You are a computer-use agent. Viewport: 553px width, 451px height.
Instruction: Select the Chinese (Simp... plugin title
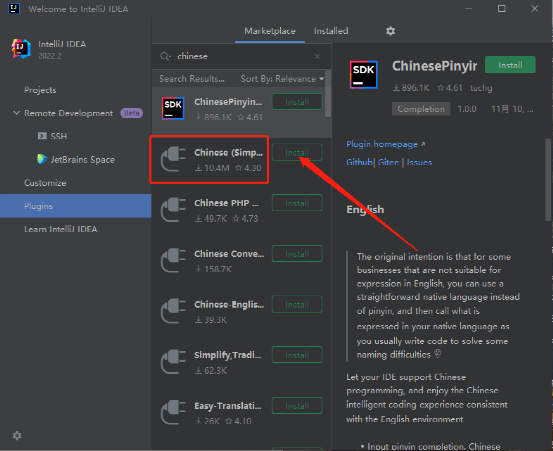(x=229, y=153)
